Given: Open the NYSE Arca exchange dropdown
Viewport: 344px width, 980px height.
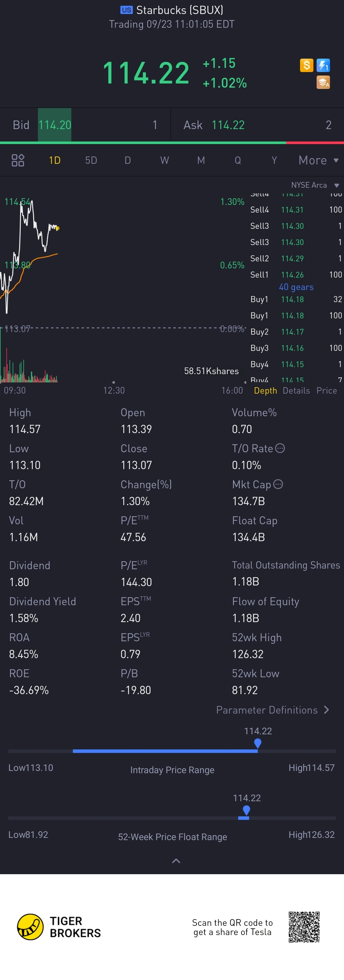Looking at the screenshot, I should tap(315, 185).
